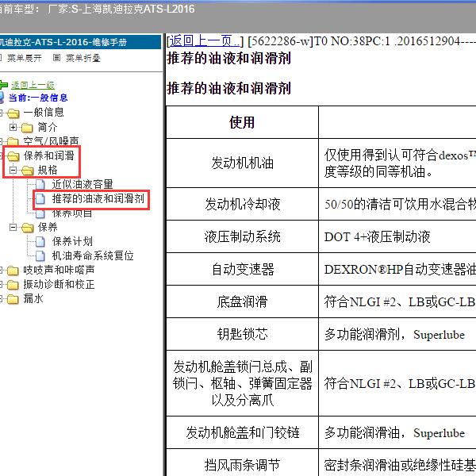Expand the 简介 node with the plus box
The width and height of the screenshot is (476, 476).
13,127
